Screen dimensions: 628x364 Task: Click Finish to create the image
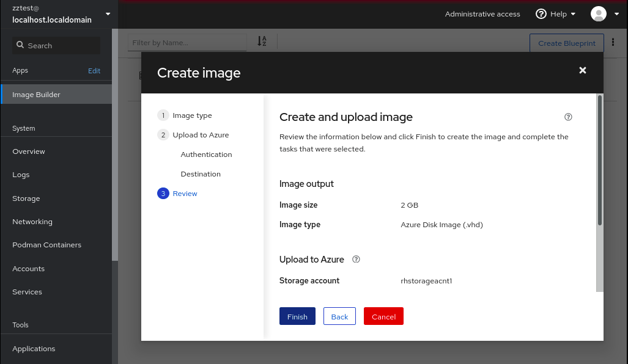(297, 316)
